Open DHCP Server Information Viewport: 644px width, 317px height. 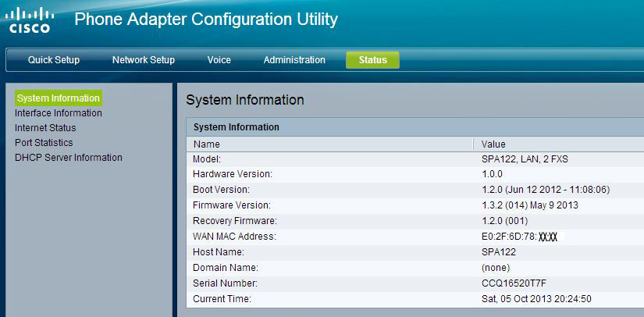(x=69, y=158)
